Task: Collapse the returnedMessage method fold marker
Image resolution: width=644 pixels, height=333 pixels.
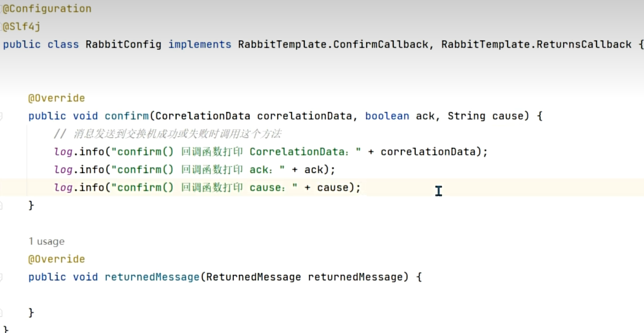Action: 1,277
